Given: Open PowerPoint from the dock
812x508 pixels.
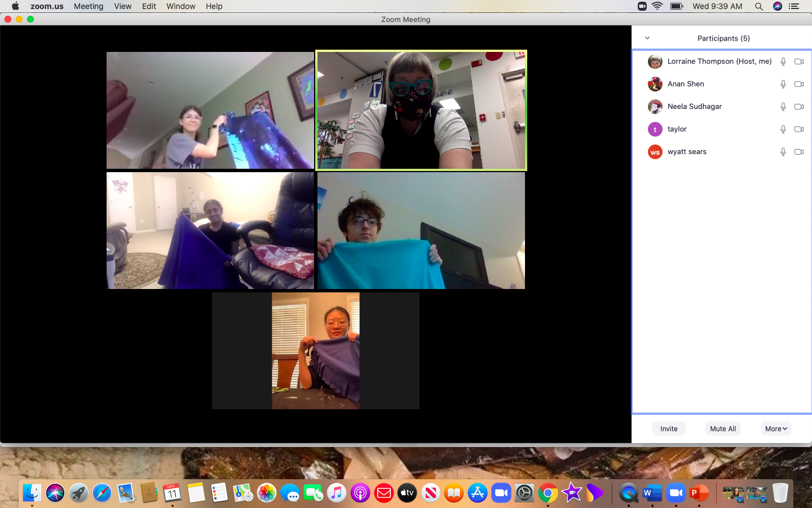Looking at the screenshot, I should pos(699,493).
